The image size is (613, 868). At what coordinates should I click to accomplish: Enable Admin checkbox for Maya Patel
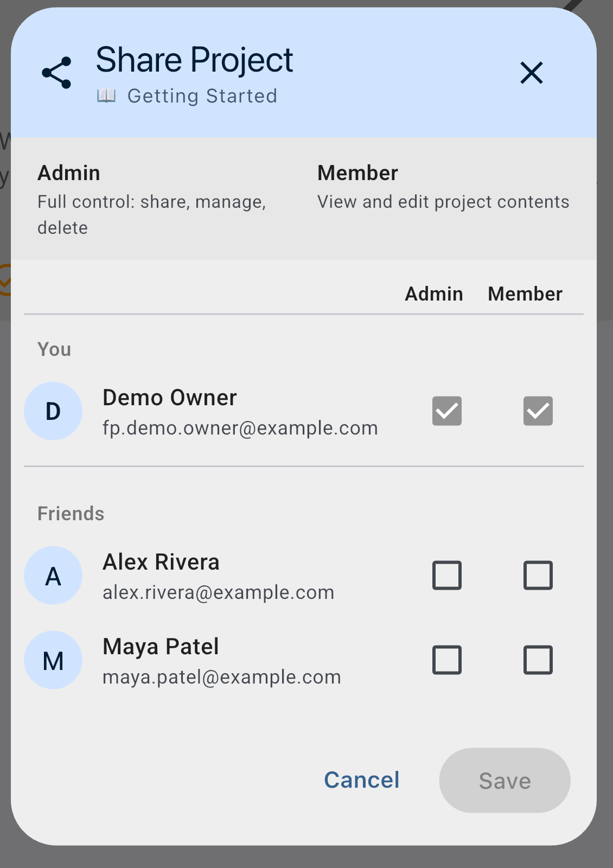pos(447,660)
